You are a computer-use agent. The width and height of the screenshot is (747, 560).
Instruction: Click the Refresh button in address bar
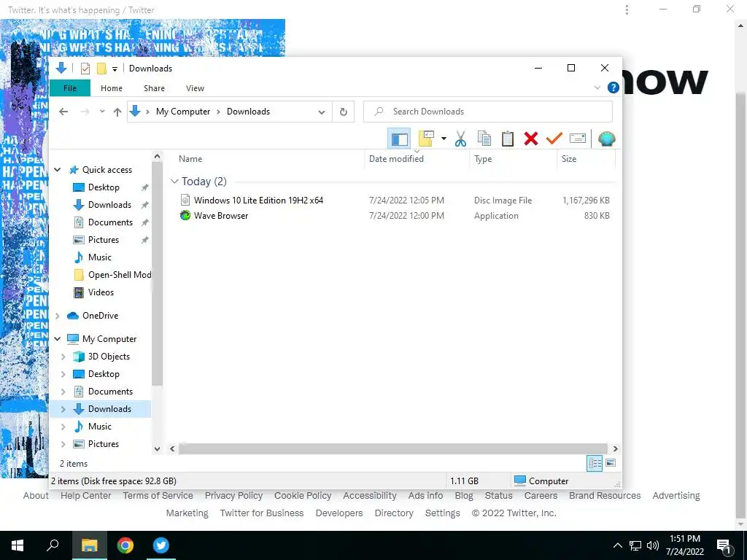(x=343, y=112)
